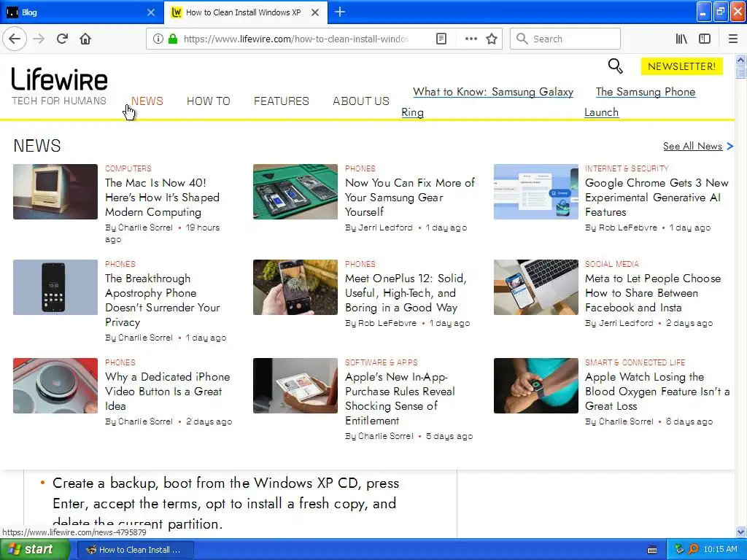Viewport: 747px width, 560px height.
Task: Click the Chrome generative AI thumbnail
Action: click(x=536, y=192)
